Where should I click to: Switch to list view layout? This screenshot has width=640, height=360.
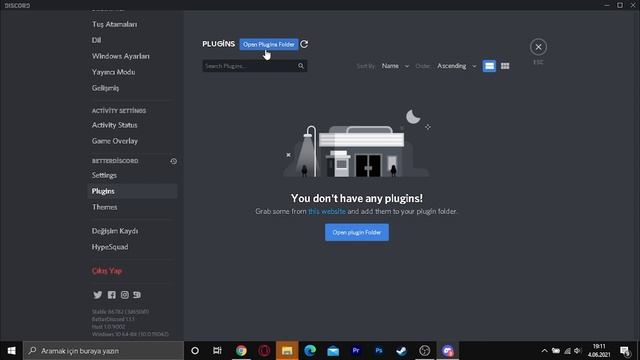[x=489, y=66]
